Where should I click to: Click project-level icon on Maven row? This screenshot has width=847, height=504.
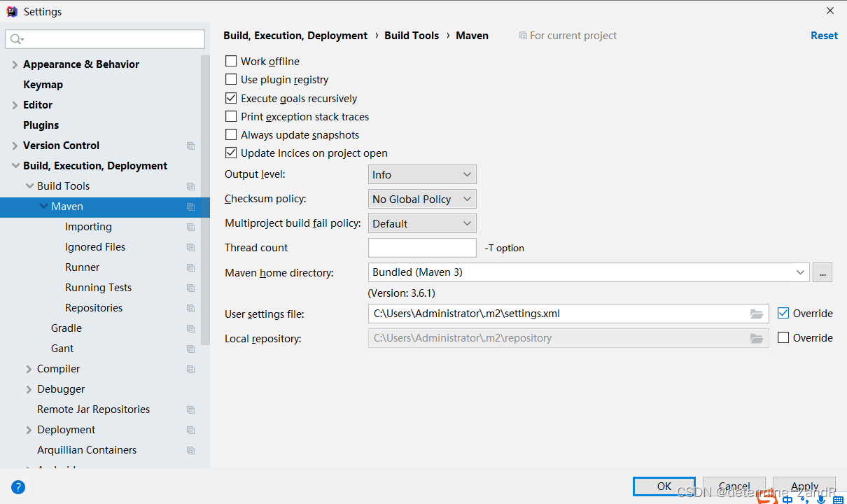[x=190, y=206]
